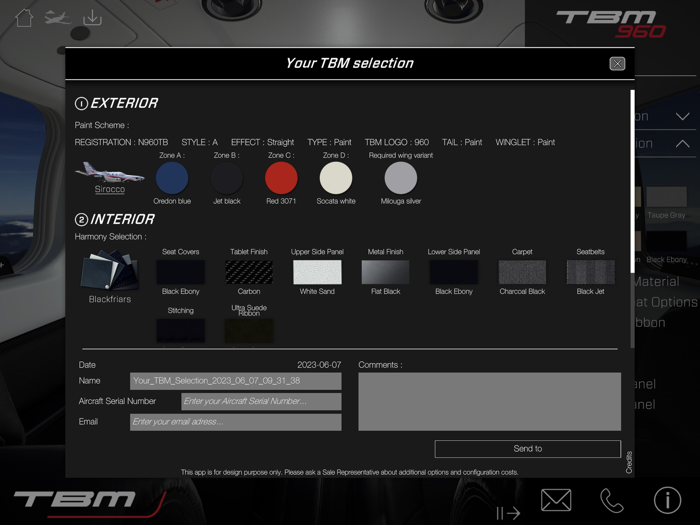Viewport: 700px width, 525px height.
Task: Click the STYLE : A text
Action: click(x=200, y=142)
